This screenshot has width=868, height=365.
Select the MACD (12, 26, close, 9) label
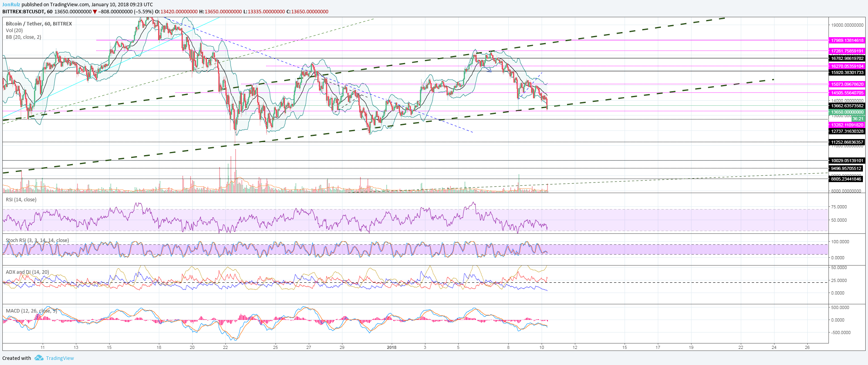31,311
